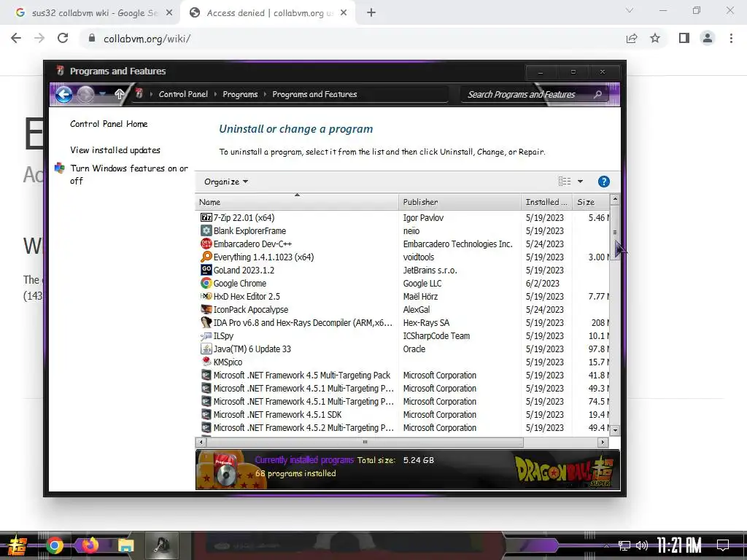747x560 pixels.
Task: Click the ILSpy program icon
Action: pyautogui.click(x=206, y=335)
